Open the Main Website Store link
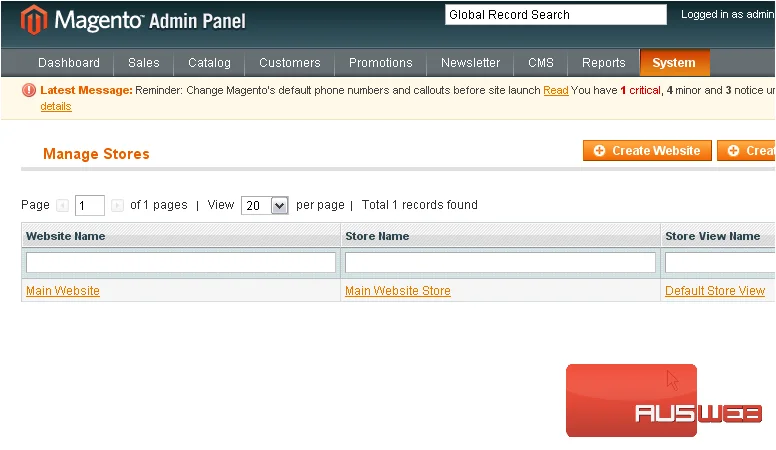Screen dimensions: 776x450 (x=398, y=291)
